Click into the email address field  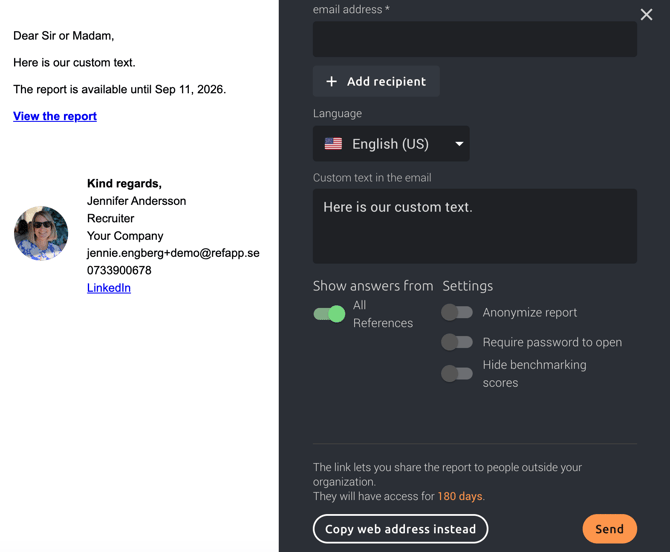click(474, 40)
